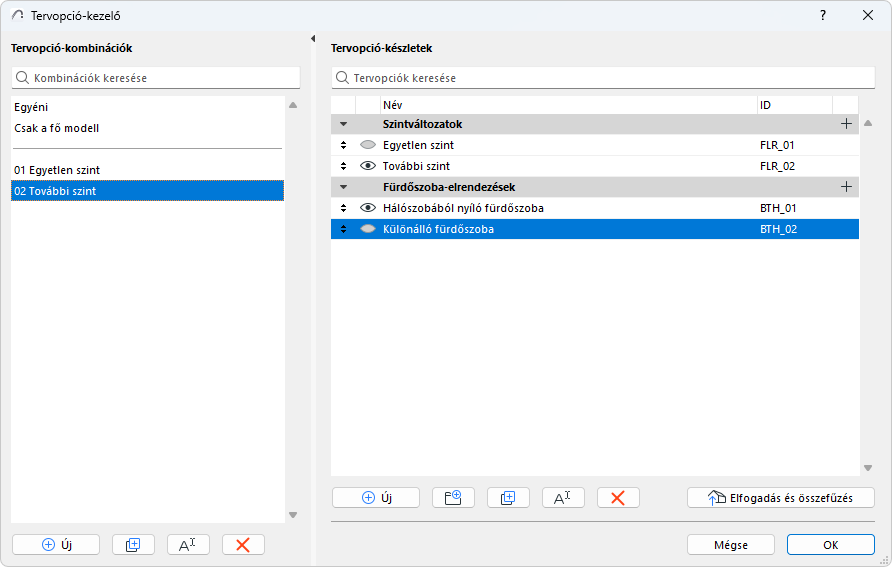The image size is (892, 567).
Task: Select the 01 Egyetlen szint combination
Action: pyautogui.click(x=147, y=170)
